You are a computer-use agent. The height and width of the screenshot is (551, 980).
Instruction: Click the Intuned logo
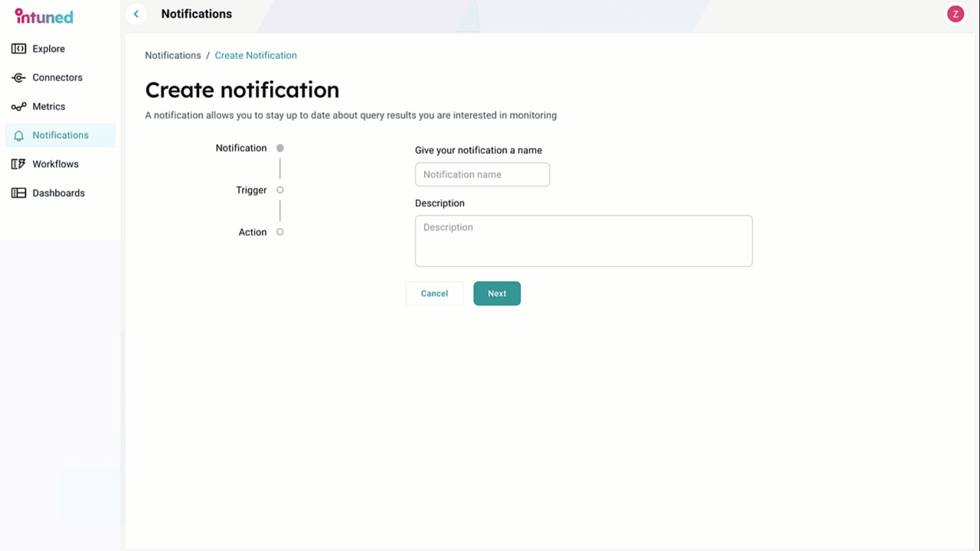click(x=44, y=16)
